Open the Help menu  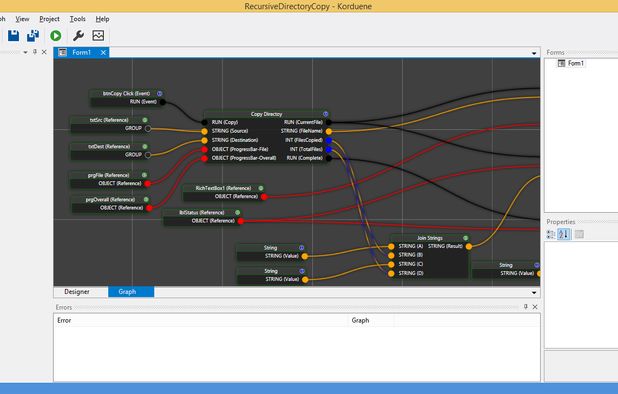pyautogui.click(x=102, y=19)
